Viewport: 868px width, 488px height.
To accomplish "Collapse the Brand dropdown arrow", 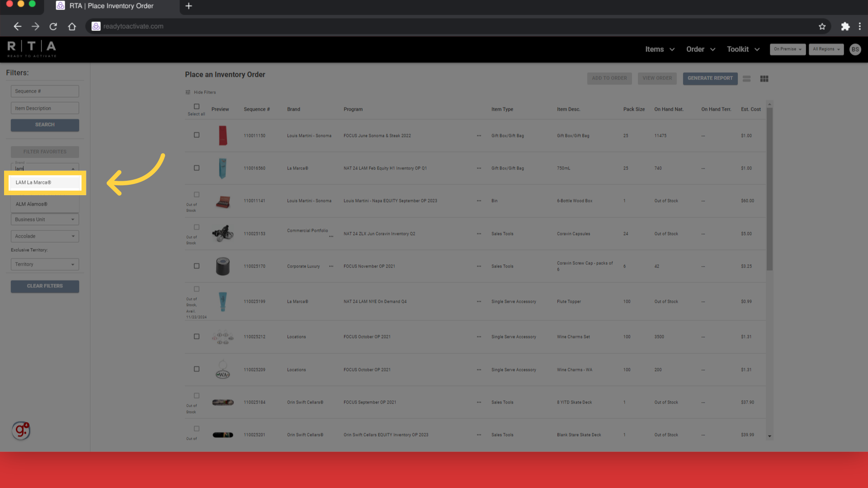I will (x=73, y=169).
